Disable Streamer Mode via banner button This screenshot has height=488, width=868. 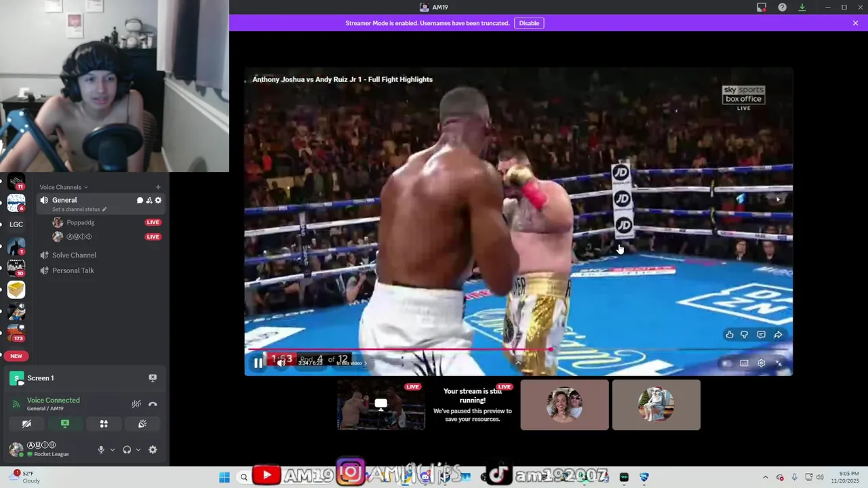pyautogui.click(x=529, y=23)
